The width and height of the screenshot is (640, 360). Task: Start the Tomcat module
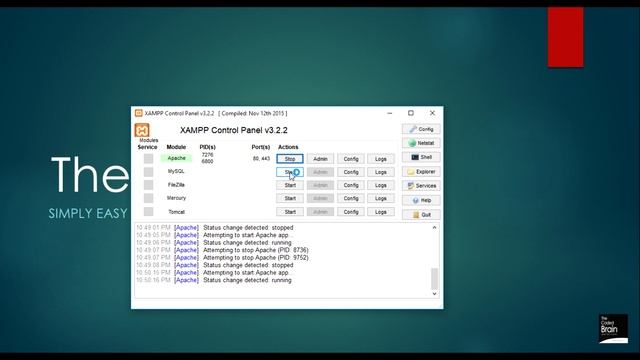pyautogui.click(x=290, y=212)
